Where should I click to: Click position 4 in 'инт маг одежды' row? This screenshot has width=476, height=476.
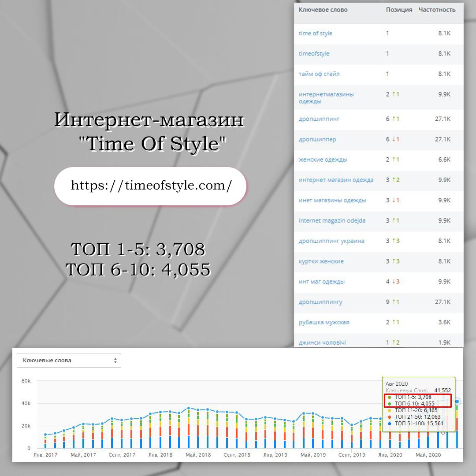tap(388, 281)
